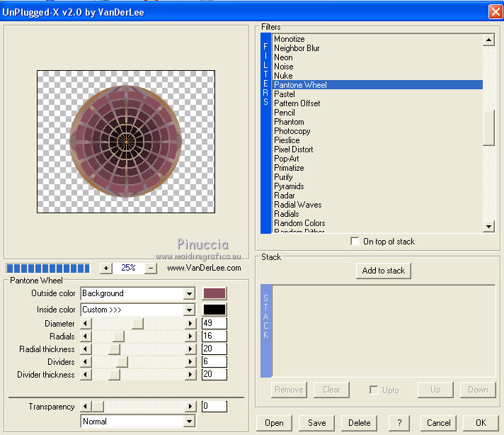Toggle the Upto checkbox
The width and height of the screenshot is (504, 435).
(x=374, y=390)
